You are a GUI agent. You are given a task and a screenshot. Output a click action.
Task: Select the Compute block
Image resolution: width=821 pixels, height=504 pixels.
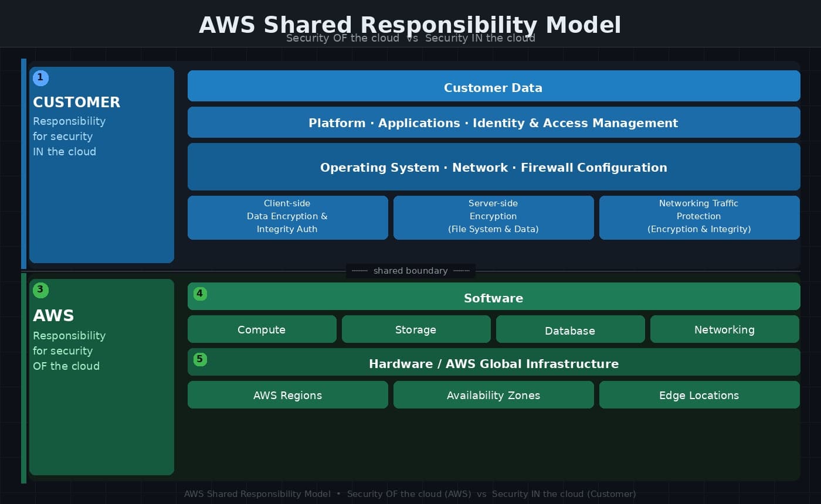coord(262,329)
